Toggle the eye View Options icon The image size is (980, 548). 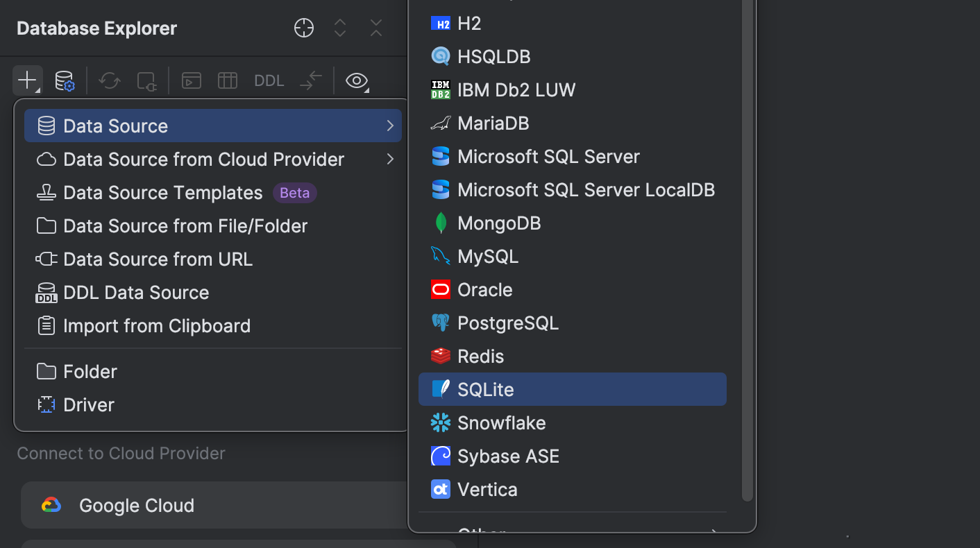357,80
